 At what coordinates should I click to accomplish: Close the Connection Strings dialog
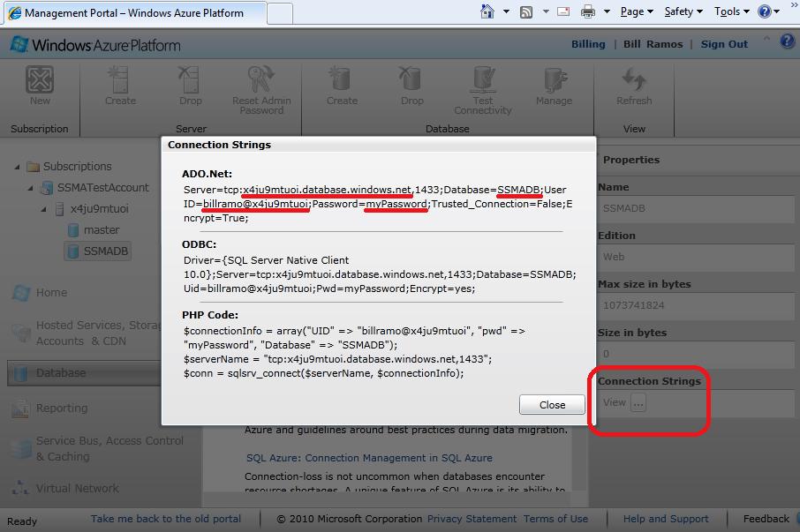(552, 404)
